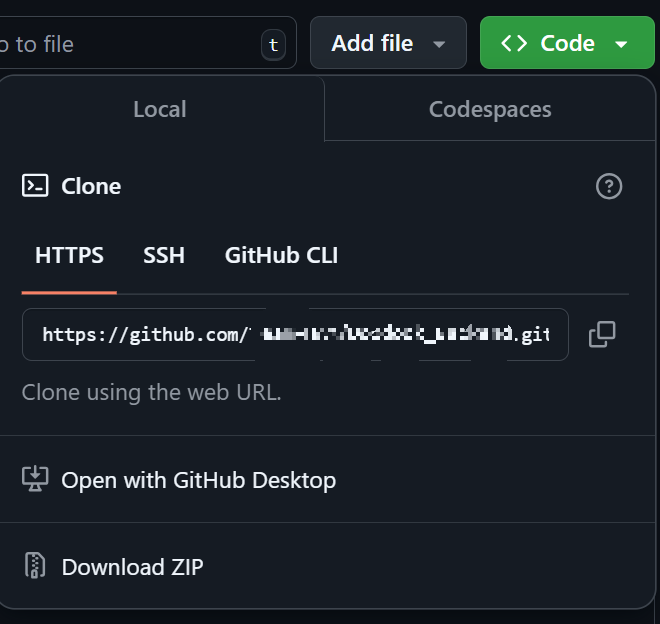
Task: Switch to the Local tab
Action: pyautogui.click(x=160, y=109)
